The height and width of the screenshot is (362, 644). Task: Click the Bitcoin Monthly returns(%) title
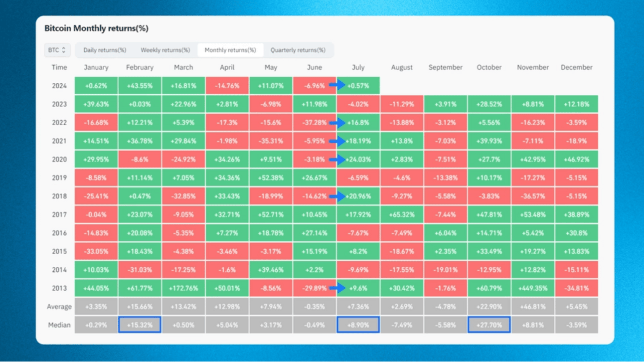pyautogui.click(x=96, y=28)
